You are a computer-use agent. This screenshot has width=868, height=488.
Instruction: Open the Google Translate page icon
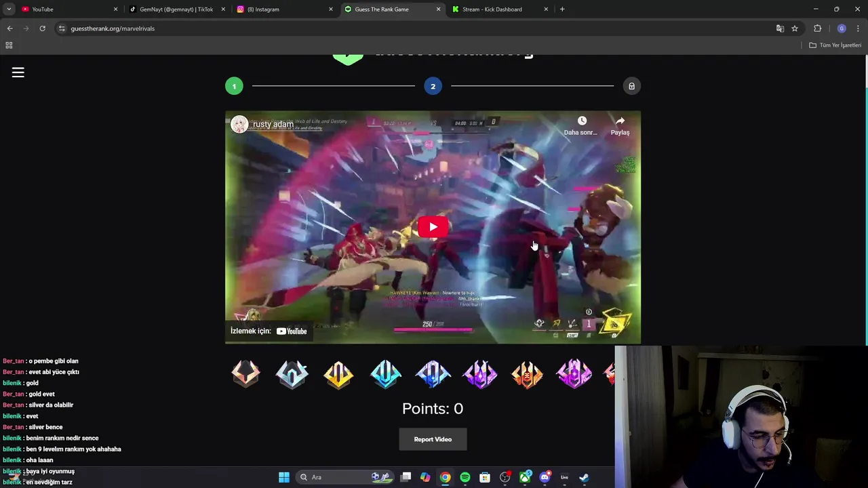(x=780, y=28)
